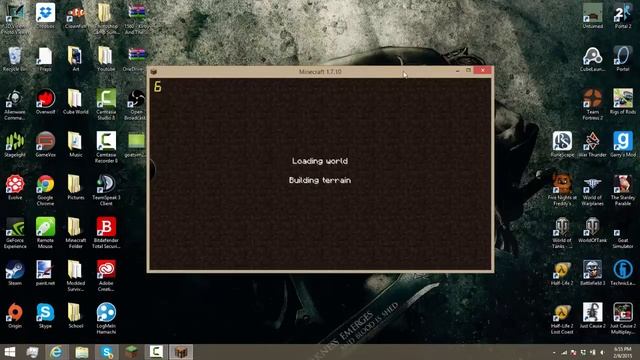
Task: Show hidden system tray icons arrow
Action: click(x=554, y=352)
